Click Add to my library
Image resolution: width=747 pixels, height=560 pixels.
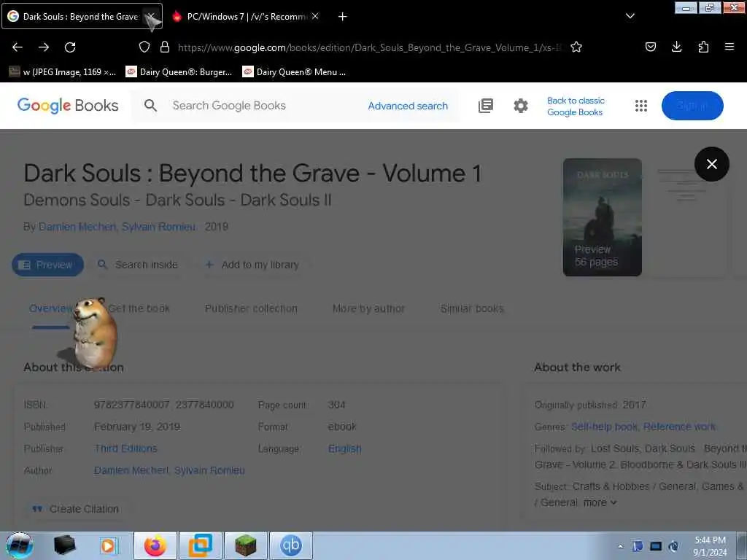click(253, 265)
